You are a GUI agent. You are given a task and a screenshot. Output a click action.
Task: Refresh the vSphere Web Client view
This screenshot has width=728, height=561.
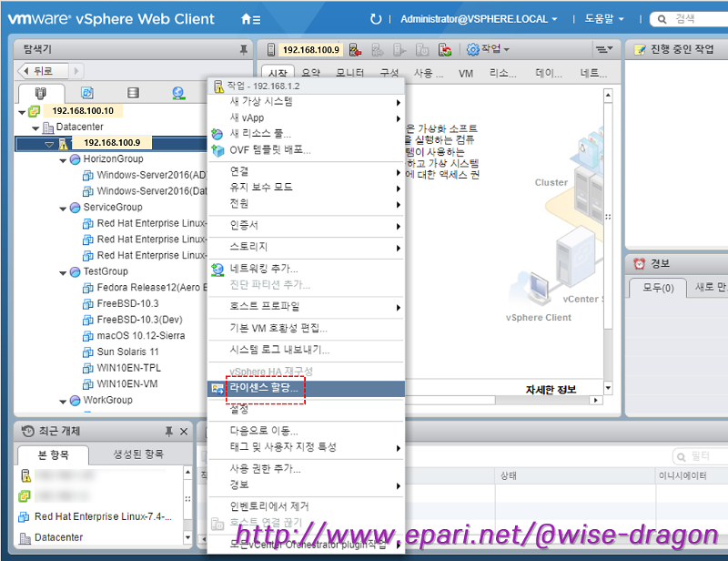(x=376, y=19)
